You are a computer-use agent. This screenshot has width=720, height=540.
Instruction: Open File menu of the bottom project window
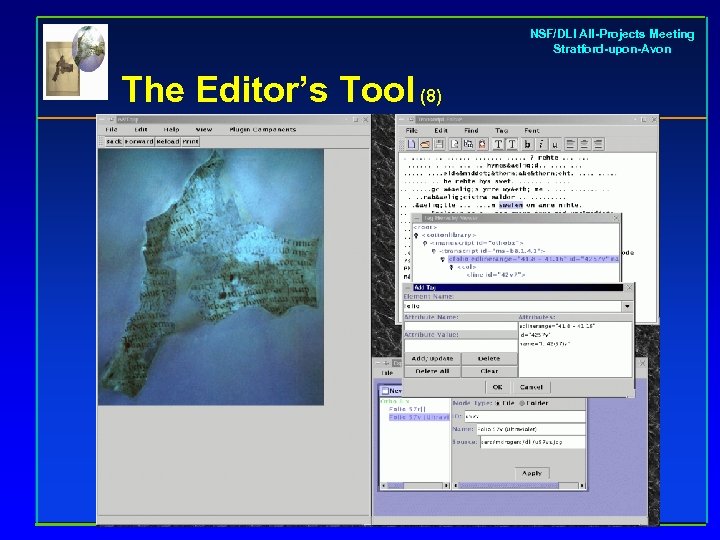pyautogui.click(x=387, y=373)
